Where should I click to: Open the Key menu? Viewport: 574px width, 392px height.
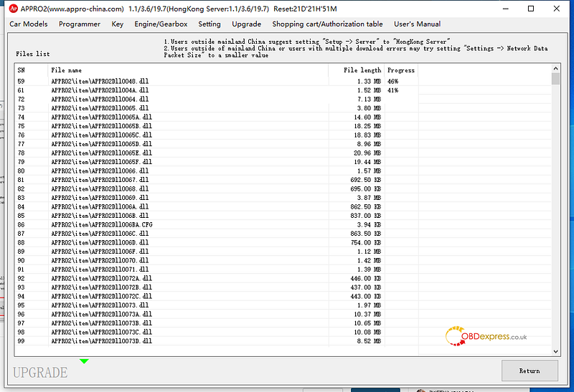pyautogui.click(x=117, y=24)
